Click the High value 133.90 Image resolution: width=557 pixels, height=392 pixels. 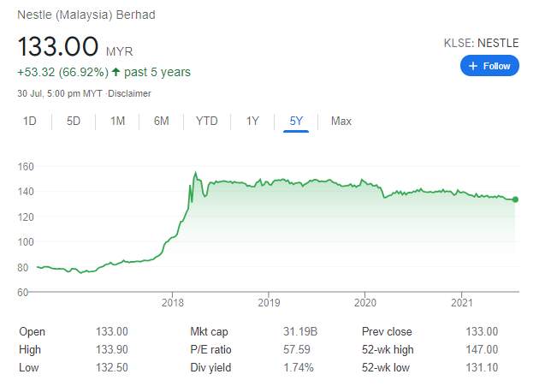coord(112,350)
